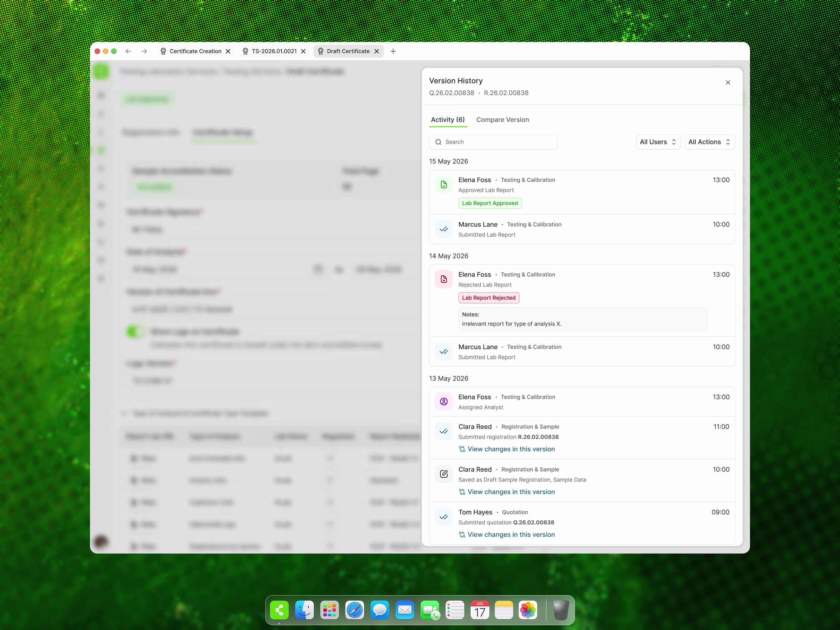Close the TS-2026.01.0021 tab
The width and height of the screenshot is (840, 630).
click(303, 51)
